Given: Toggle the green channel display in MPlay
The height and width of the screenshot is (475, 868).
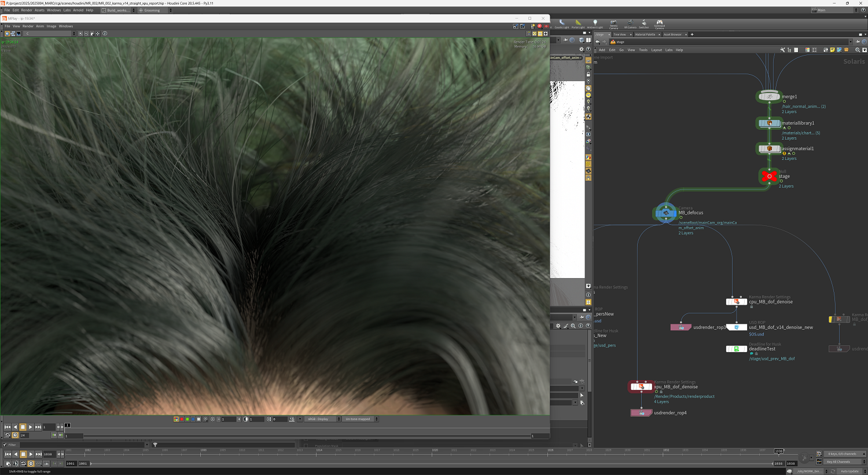Looking at the screenshot, I should [x=187, y=419].
